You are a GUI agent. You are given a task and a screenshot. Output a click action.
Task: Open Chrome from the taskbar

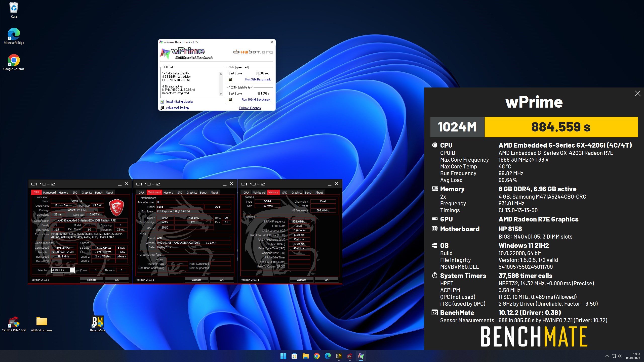pos(316,356)
